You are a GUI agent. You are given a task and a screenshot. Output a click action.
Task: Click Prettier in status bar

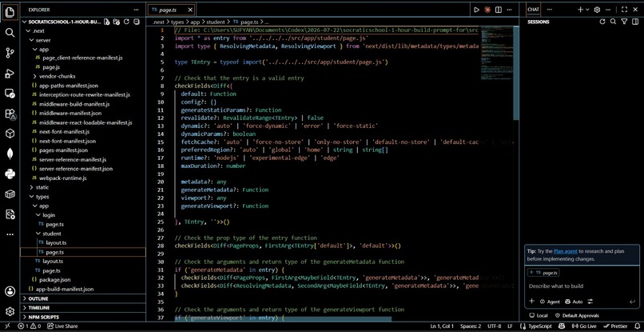click(616, 326)
